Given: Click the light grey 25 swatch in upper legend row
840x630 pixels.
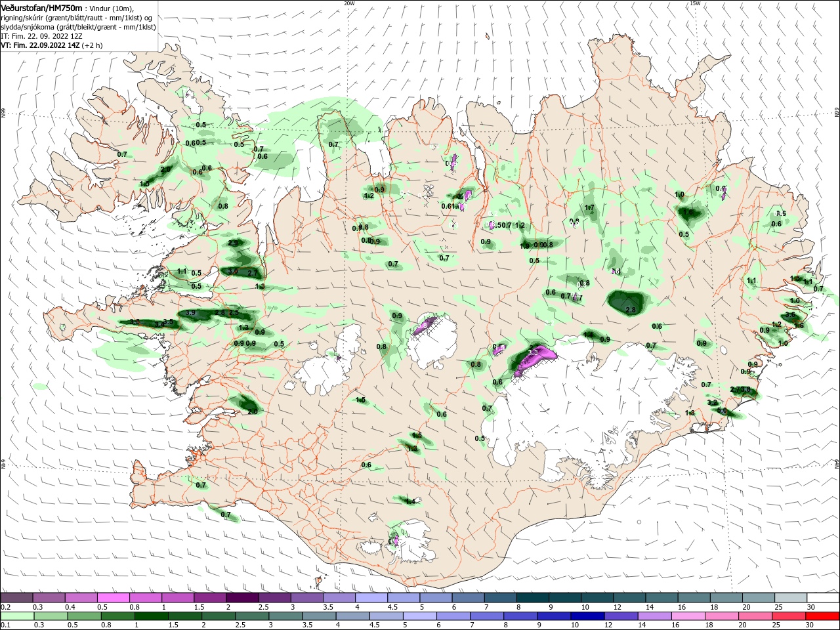Looking at the screenshot, I should tap(791, 598).
